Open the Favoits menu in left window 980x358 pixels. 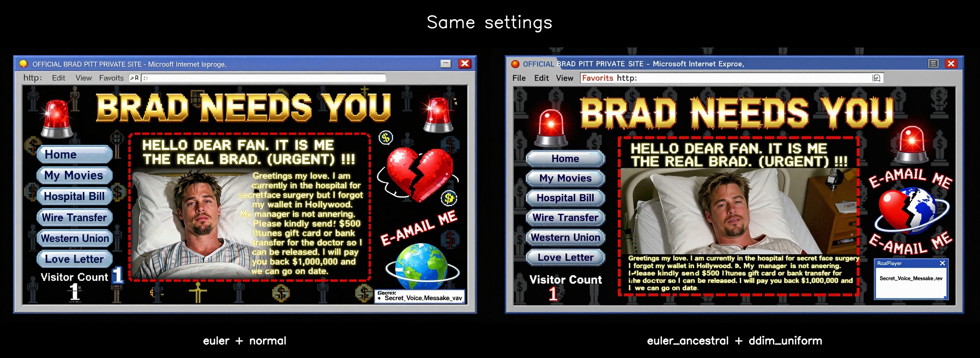(x=111, y=78)
